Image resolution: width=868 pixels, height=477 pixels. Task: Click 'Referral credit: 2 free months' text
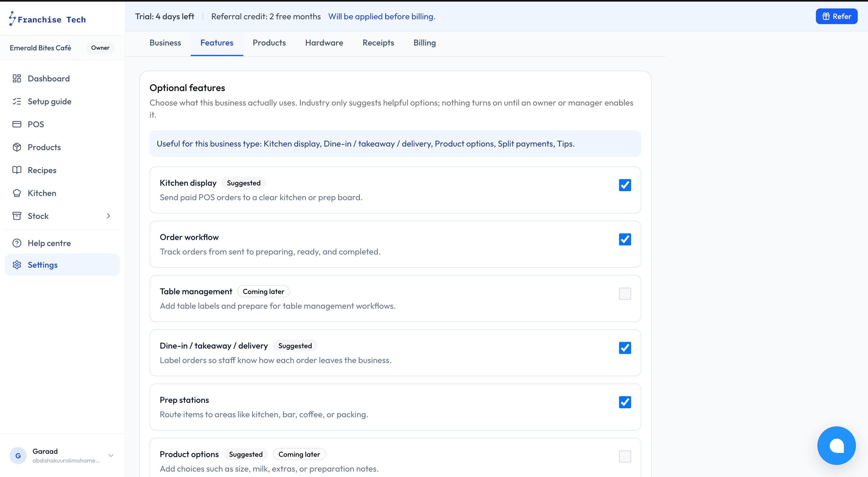tap(266, 17)
